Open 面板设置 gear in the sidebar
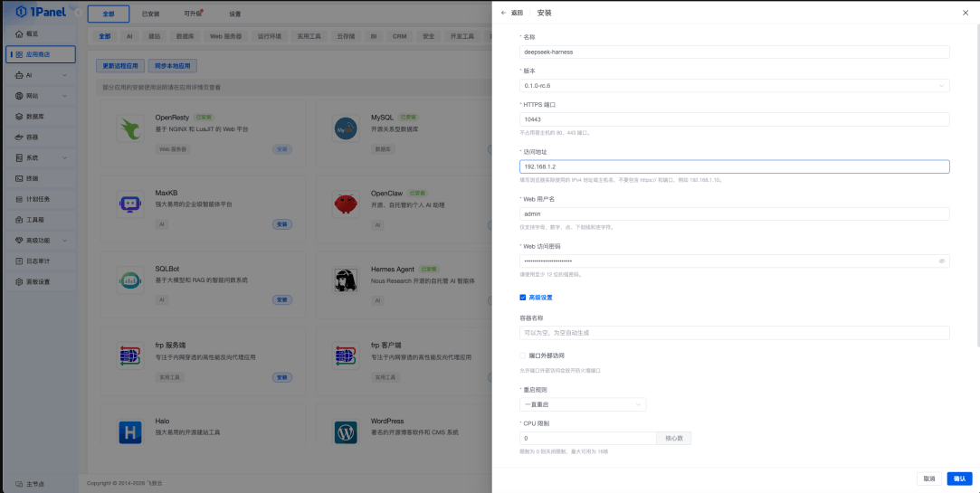This screenshot has width=980, height=493. coord(41,281)
